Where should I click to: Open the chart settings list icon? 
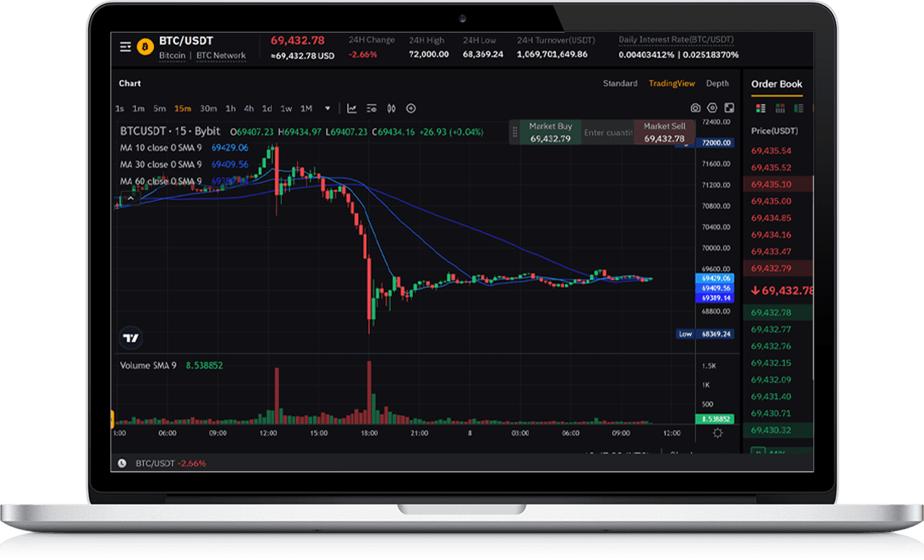click(x=372, y=108)
